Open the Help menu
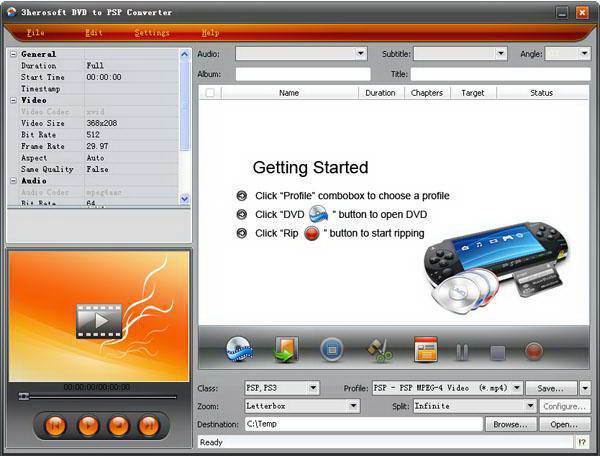The height and width of the screenshot is (456, 600). click(210, 33)
